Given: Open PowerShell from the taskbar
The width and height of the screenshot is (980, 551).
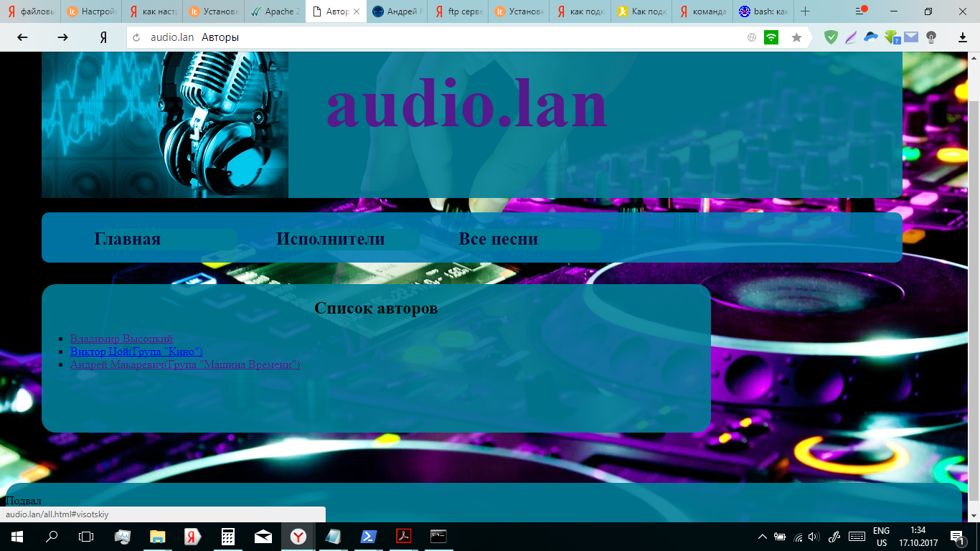Looking at the screenshot, I should coord(369,537).
